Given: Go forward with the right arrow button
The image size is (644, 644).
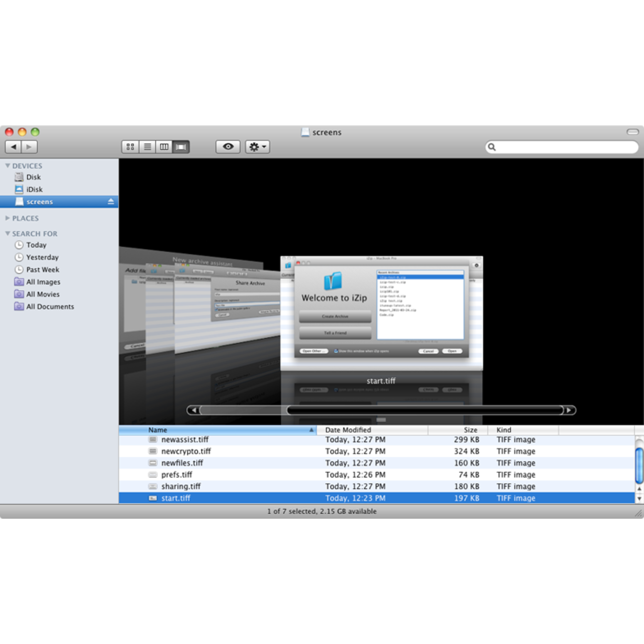Looking at the screenshot, I should (x=29, y=147).
